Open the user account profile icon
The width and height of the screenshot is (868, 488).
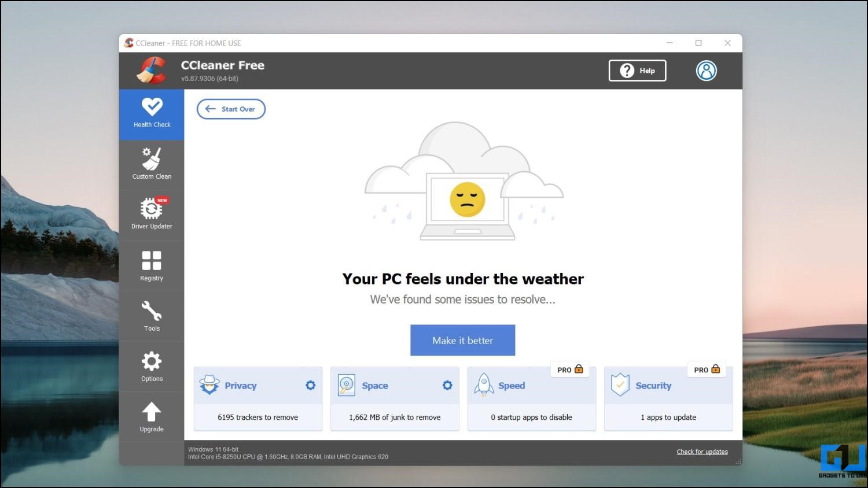(x=706, y=71)
